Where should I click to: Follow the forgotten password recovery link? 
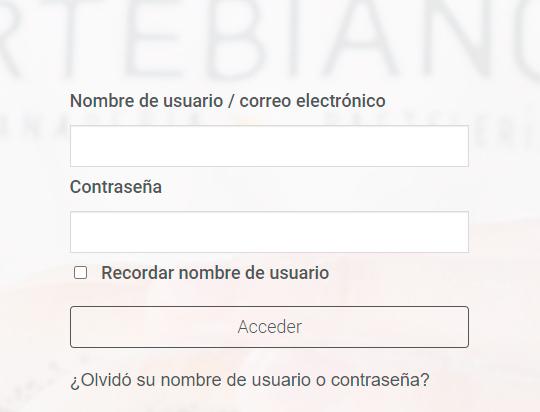(250, 380)
